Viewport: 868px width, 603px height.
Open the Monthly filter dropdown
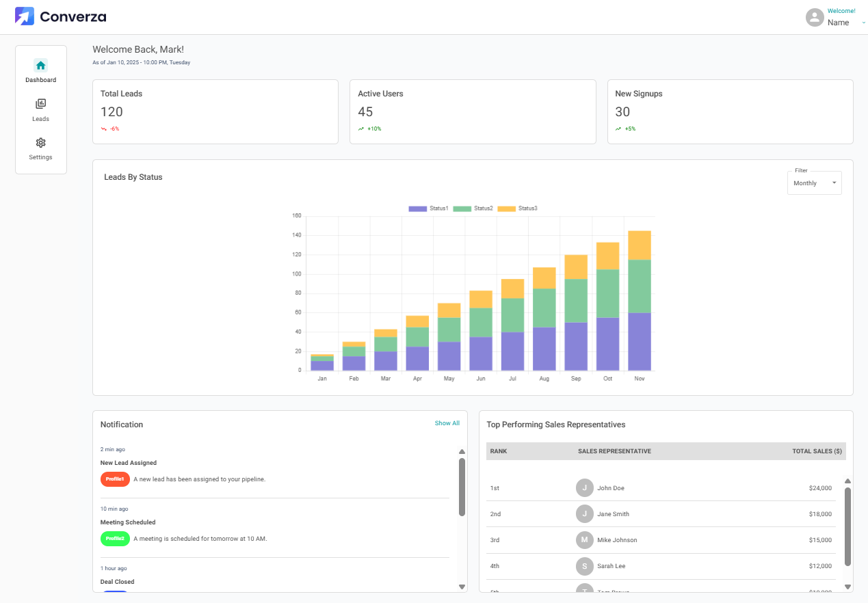pos(815,183)
